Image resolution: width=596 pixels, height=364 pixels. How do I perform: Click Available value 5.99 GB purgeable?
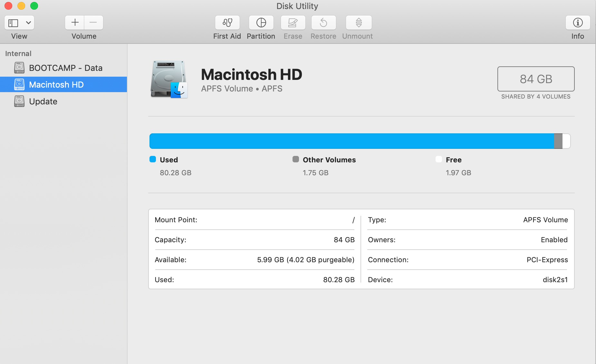coord(306,260)
